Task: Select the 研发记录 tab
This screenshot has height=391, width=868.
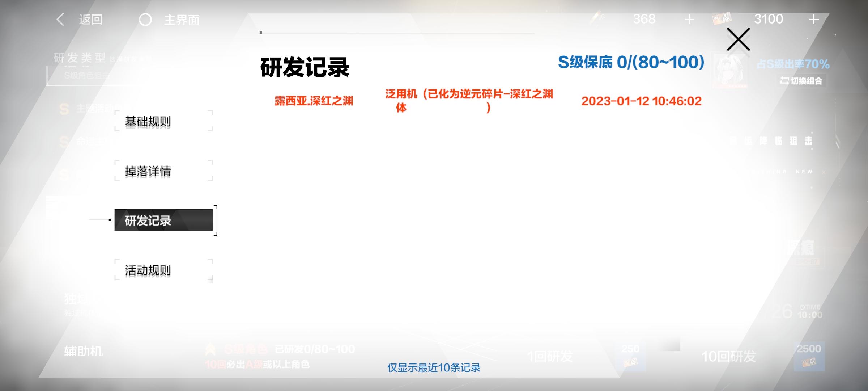Action: coord(164,220)
